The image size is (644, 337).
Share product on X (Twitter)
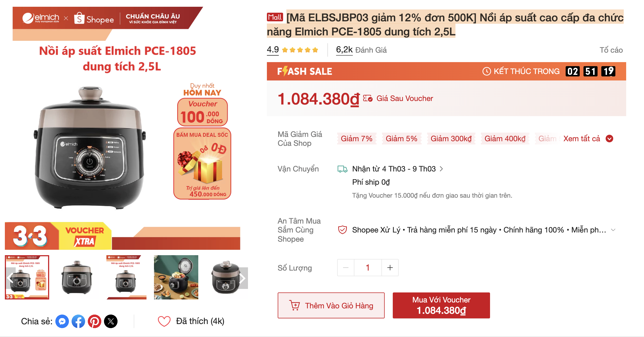coord(111,321)
